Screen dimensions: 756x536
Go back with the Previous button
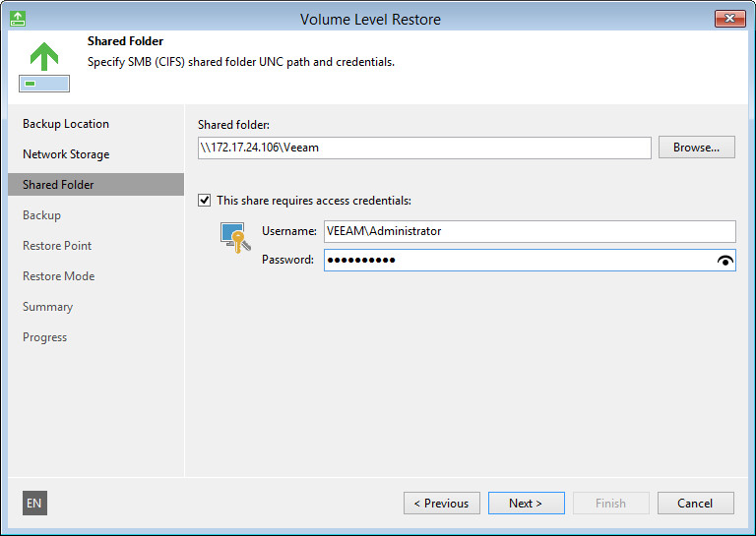point(441,504)
